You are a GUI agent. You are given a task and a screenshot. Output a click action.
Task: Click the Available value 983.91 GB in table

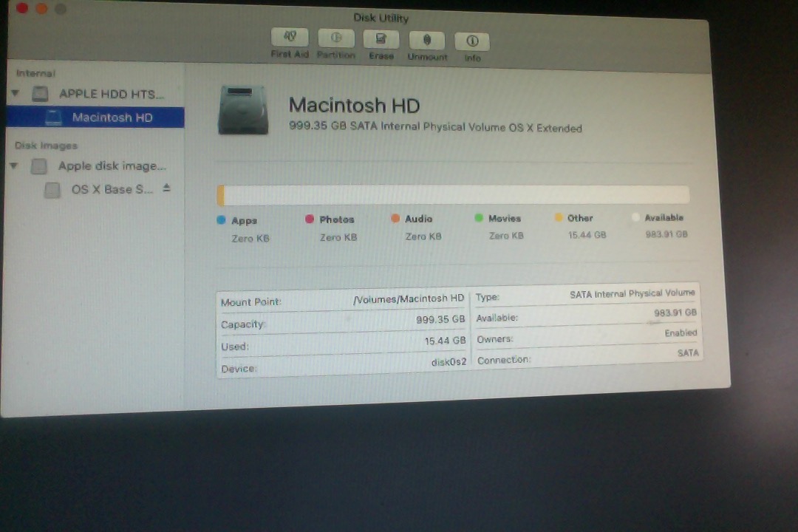click(x=675, y=313)
